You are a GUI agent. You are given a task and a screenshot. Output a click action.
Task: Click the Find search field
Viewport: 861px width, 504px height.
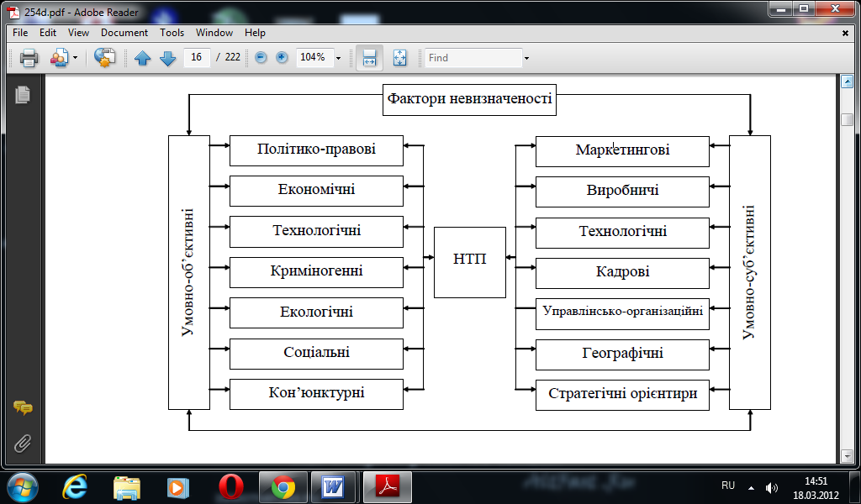[x=473, y=58]
